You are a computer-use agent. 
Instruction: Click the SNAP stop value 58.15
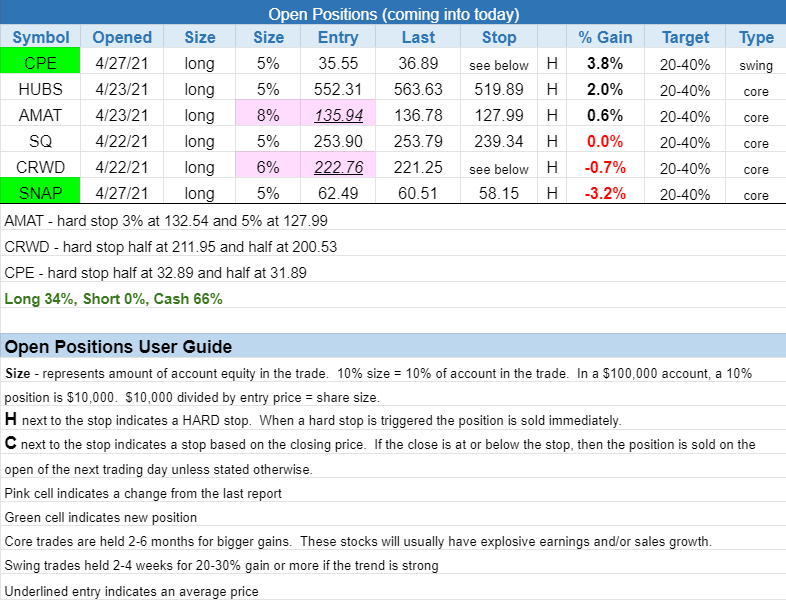point(499,193)
